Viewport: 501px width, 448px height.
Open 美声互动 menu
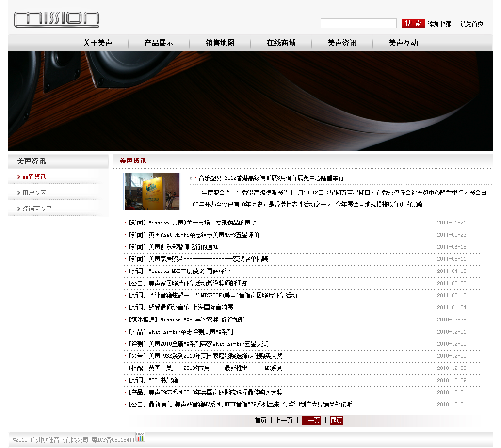(403, 43)
